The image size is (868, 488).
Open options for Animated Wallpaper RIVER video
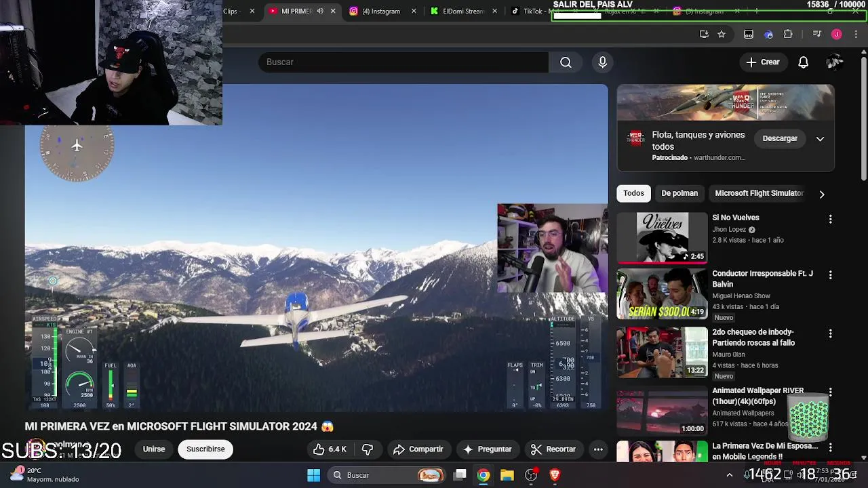(x=830, y=392)
